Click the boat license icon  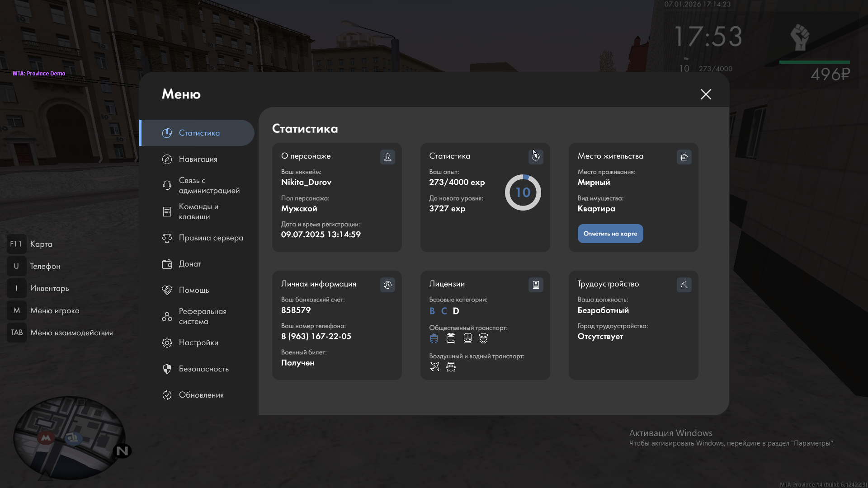click(451, 366)
